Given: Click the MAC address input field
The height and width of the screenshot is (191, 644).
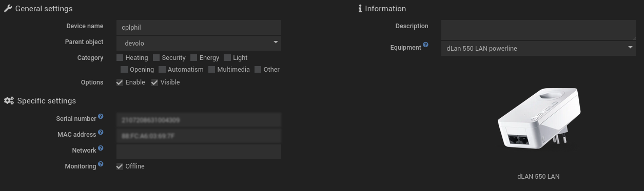Looking at the screenshot, I should tap(199, 136).
